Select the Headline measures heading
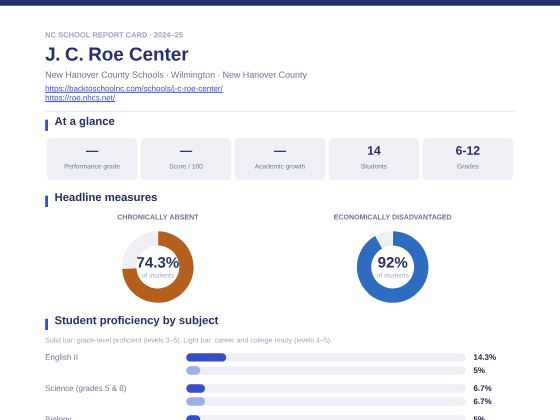 106,198
